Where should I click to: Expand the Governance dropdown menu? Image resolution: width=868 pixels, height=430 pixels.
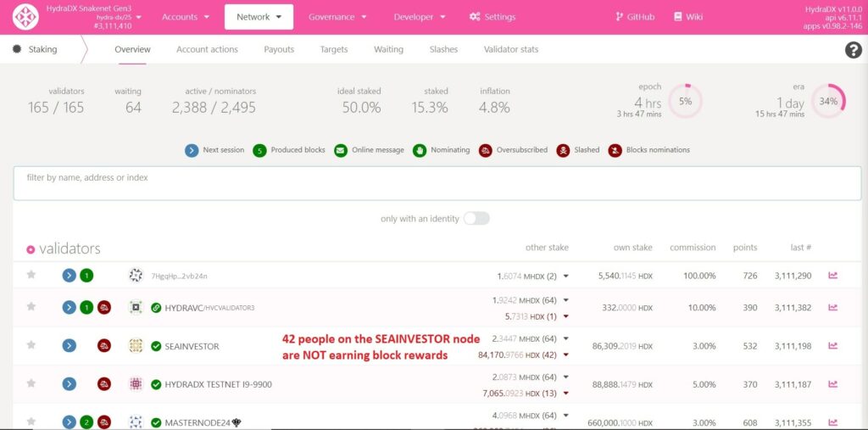pyautogui.click(x=337, y=17)
